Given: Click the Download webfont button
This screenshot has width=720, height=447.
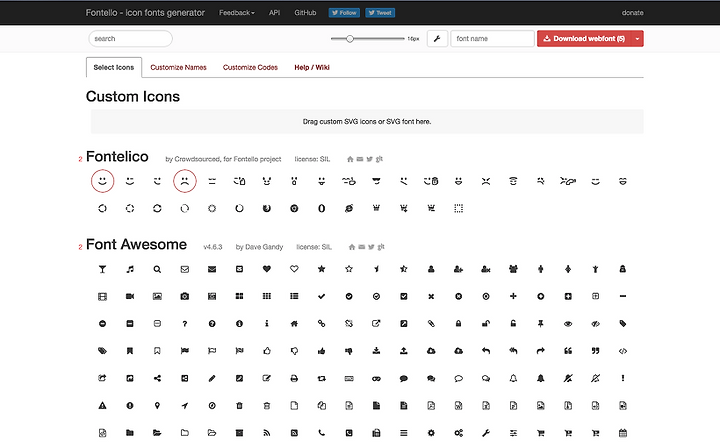Looking at the screenshot, I should (585, 39).
